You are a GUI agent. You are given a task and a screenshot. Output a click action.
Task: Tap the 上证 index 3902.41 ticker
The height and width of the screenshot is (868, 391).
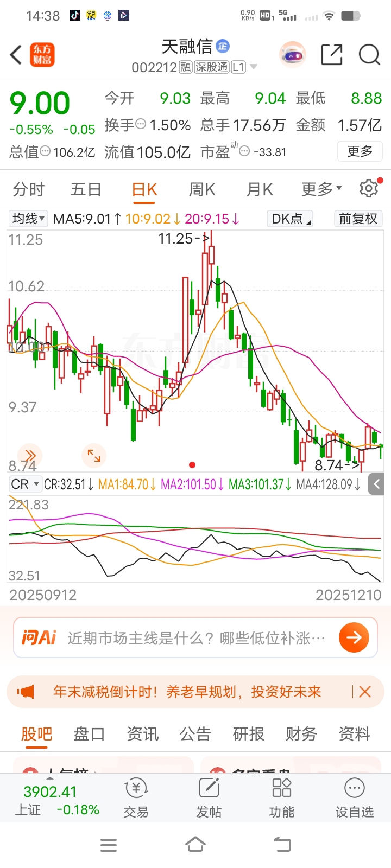pyautogui.click(x=57, y=800)
